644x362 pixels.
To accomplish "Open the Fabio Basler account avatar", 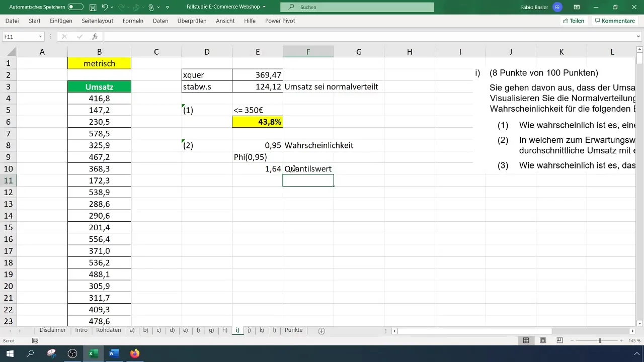I will [557, 7].
